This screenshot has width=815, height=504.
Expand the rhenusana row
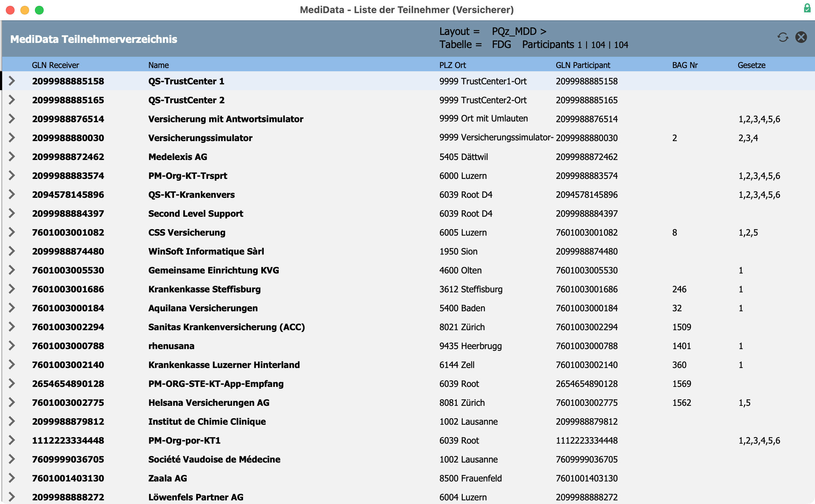[12, 345]
